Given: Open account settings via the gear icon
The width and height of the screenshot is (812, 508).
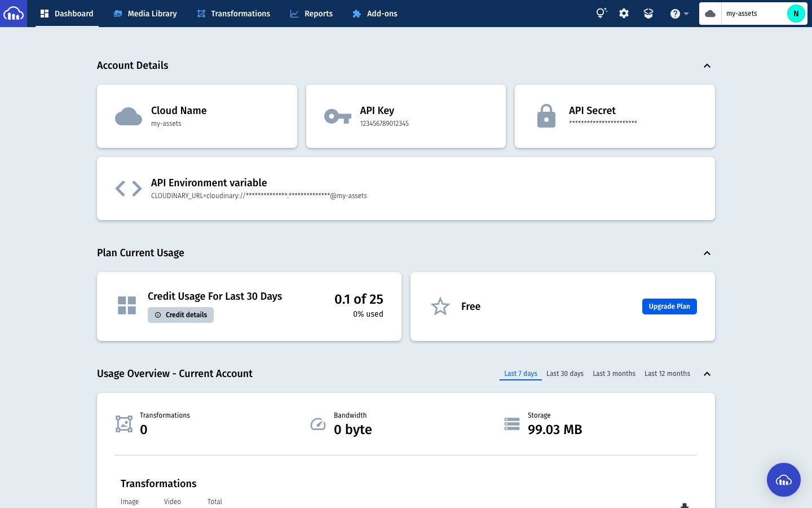Looking at the screenshot, I should click(624, 13).
